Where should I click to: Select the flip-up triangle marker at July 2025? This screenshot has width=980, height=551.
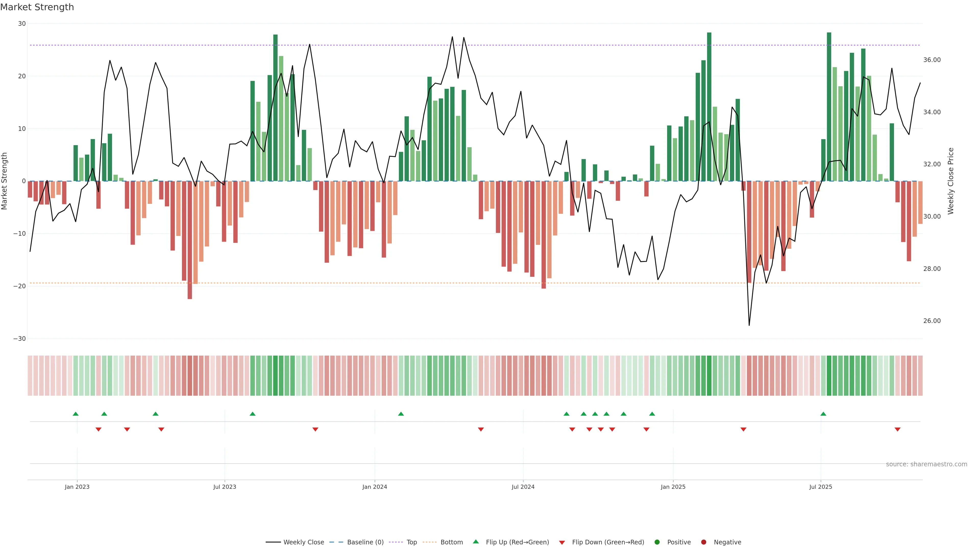823,414
